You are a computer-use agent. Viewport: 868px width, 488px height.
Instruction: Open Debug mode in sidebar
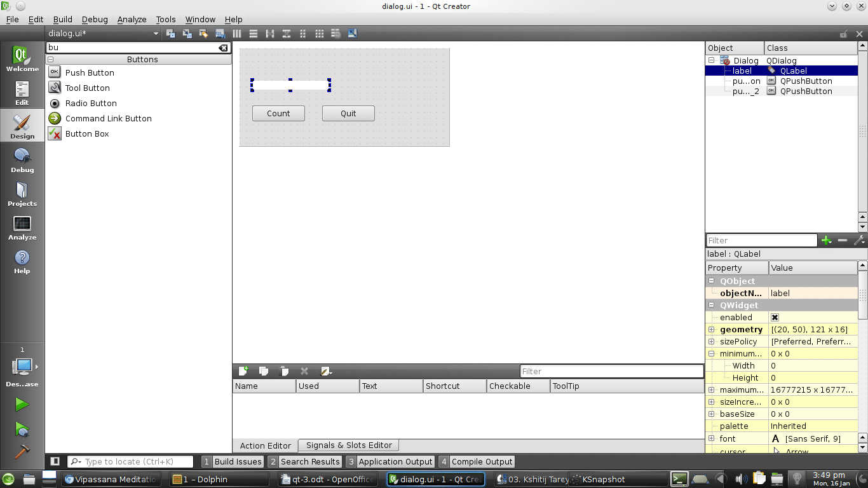tap(22, 159)
